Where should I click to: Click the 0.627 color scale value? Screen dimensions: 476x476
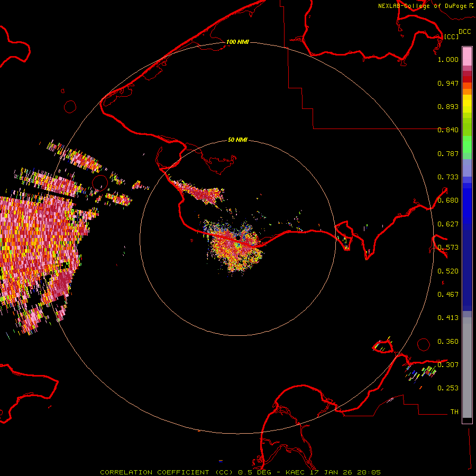click(x=448, y=224)
